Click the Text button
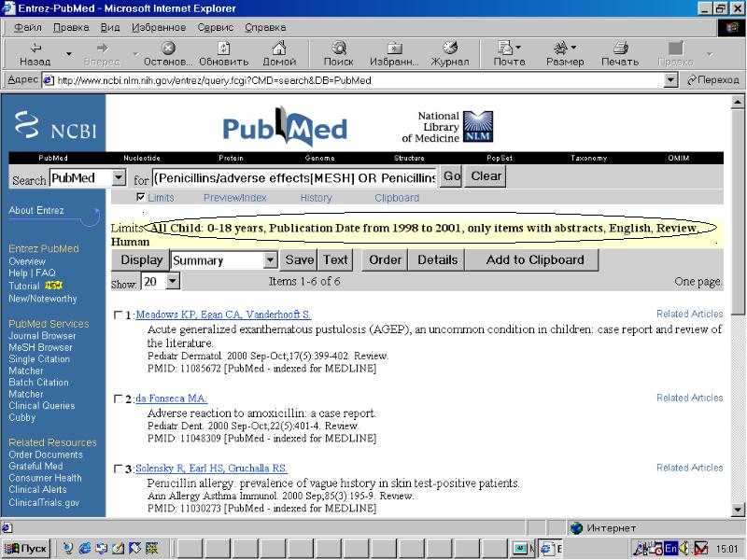 point(335,260)
